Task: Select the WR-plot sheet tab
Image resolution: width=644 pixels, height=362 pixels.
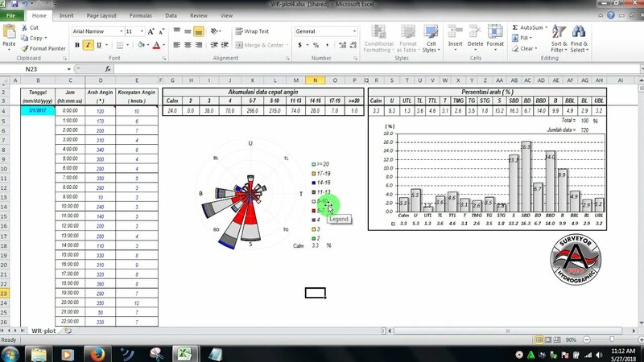Action: coord(43,331)
